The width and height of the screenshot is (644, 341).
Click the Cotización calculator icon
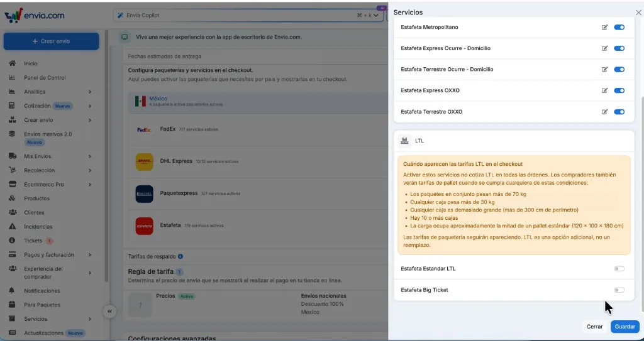[x=13, y=106]
